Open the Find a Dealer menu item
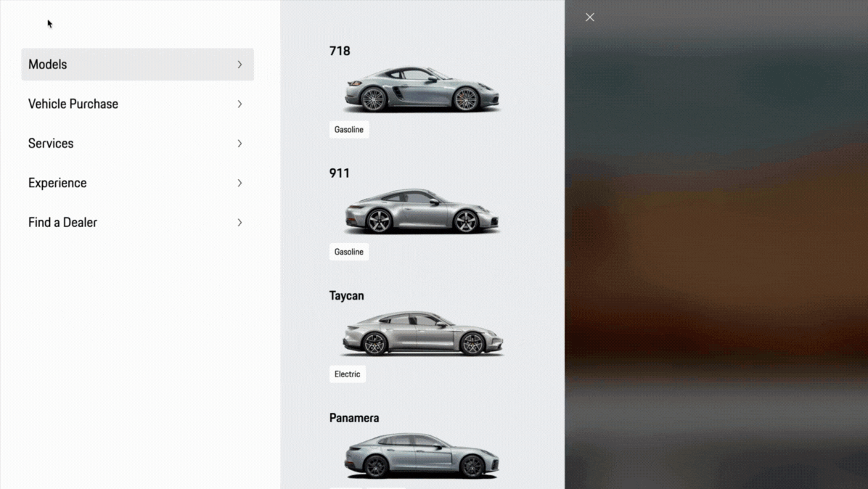868x489 pixels. pyautogui.click(x=62, y=223)
